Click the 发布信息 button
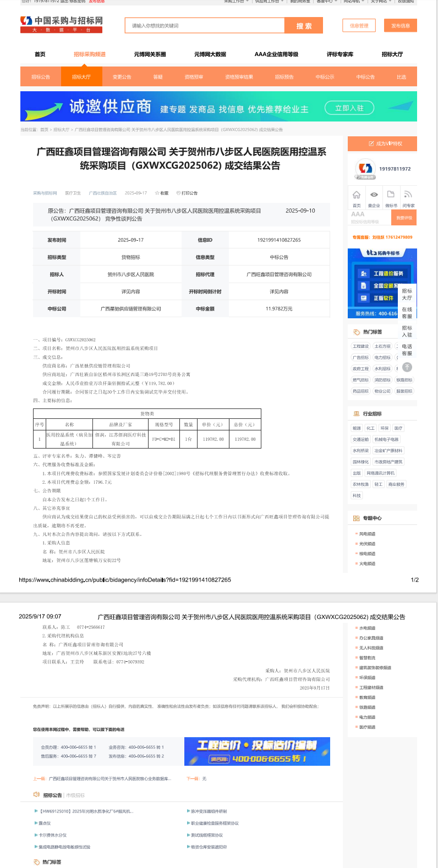The image size is (438, 868). click(401, 26)
